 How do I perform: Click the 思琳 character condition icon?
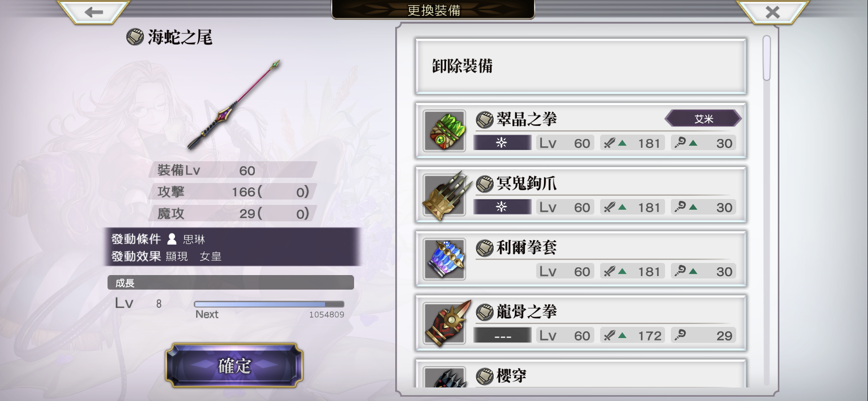click(x=172, y=239)
